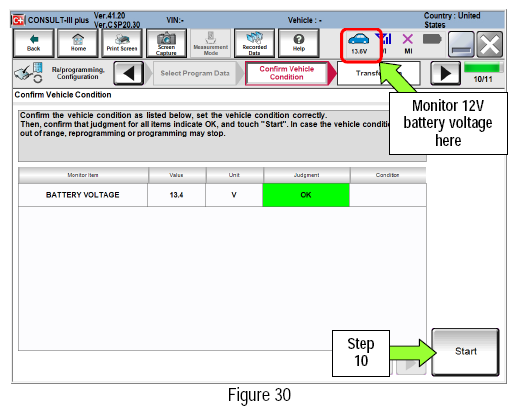Open Recorded Data icon
This screenshot has height=415, width=517.
click(x=255, y=43)
